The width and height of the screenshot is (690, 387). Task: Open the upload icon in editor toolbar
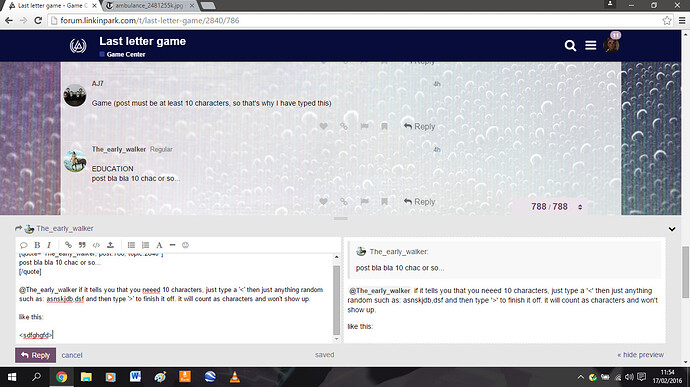point(110,245)
